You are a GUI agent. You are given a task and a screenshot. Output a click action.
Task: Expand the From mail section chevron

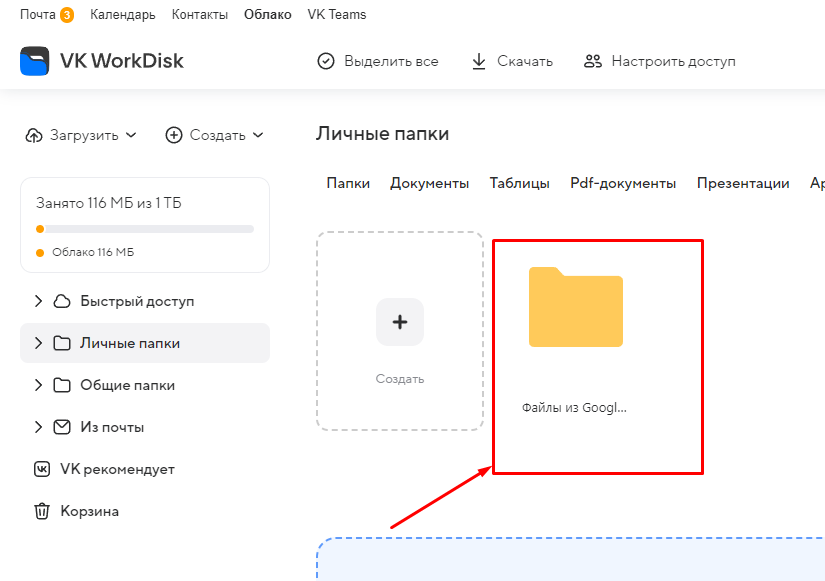(38, 427)
